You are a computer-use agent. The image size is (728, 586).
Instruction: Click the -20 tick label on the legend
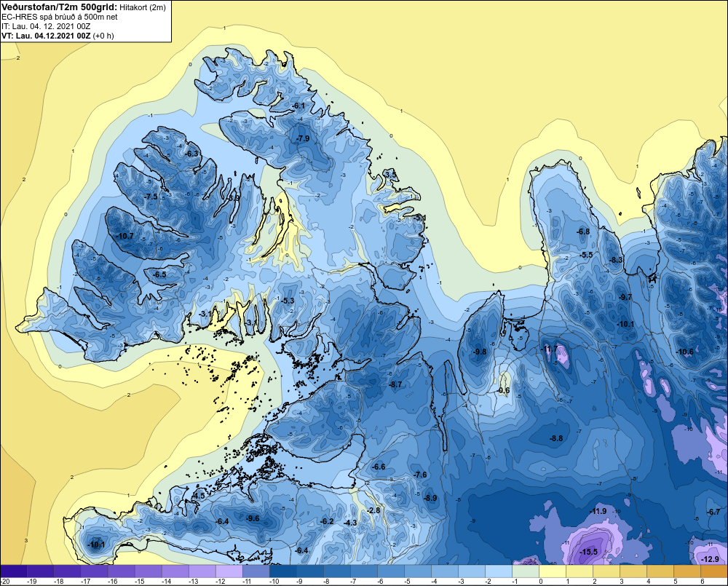pos(5,582)
